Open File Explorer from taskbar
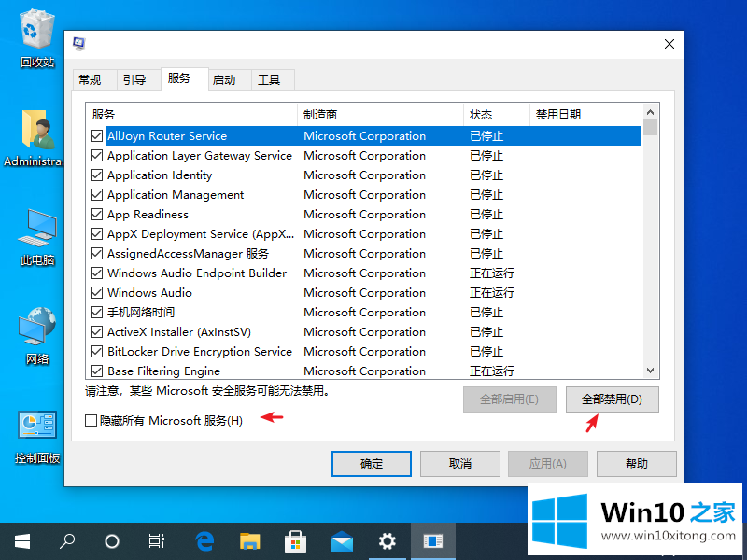 [249, 541]
